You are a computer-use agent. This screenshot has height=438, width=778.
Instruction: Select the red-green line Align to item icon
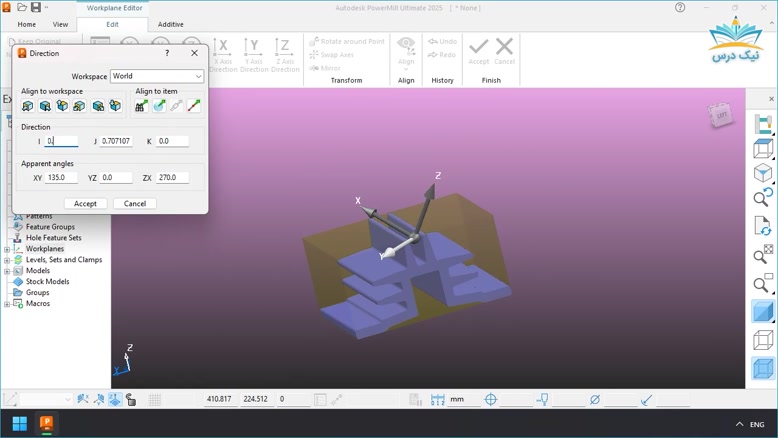click(194, 106)
